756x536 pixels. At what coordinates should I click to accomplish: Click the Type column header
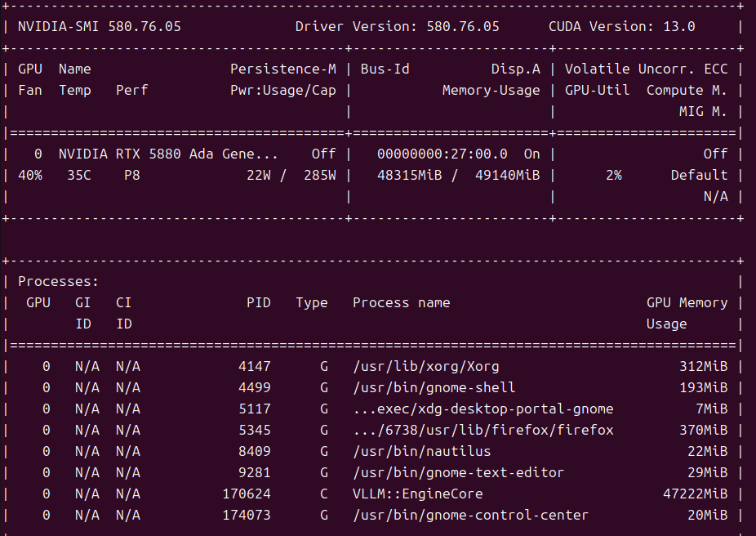(312, 302)
